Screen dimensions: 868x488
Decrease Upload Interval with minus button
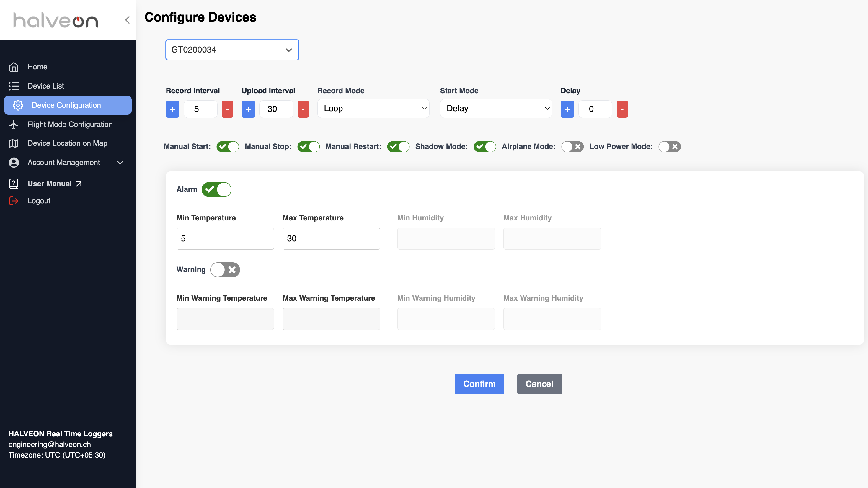303,109
